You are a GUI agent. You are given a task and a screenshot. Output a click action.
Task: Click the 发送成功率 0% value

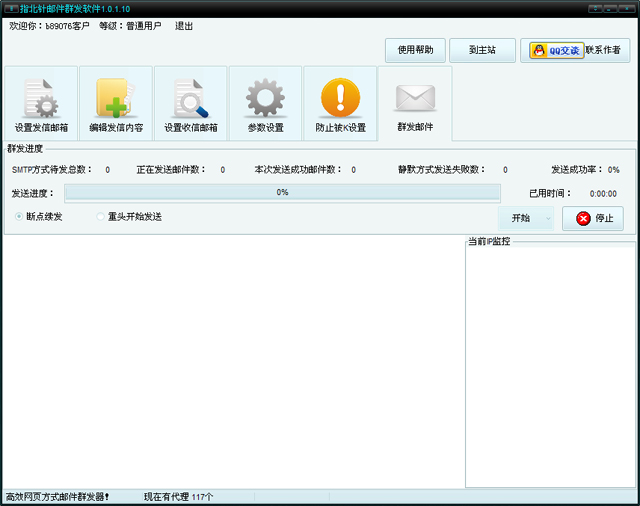pos(613,170)
